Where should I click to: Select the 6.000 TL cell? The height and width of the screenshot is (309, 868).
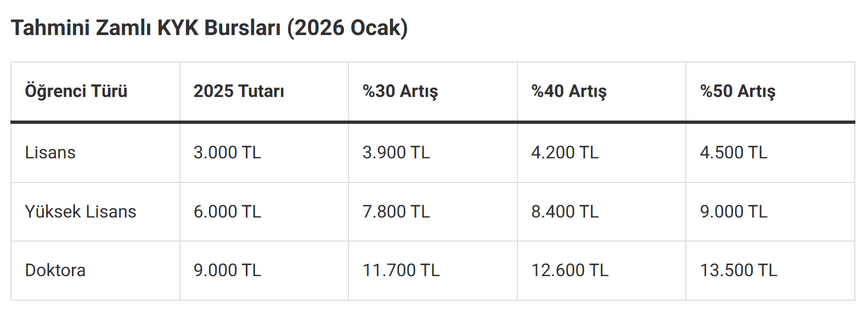[x=227, y=211]
